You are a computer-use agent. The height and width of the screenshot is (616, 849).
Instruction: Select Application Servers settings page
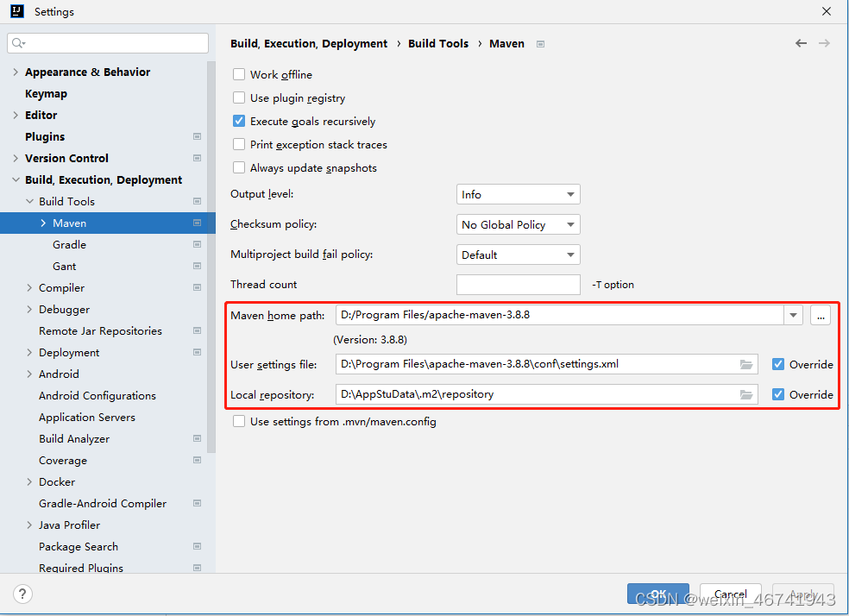87,418
